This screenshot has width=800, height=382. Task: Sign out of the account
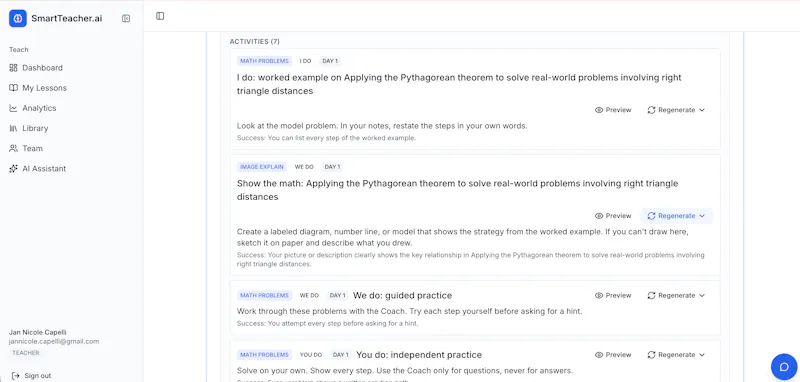tap(31, 375)
